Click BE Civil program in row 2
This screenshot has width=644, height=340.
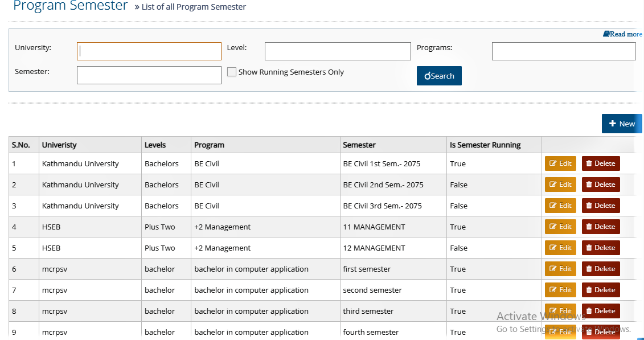point(207,185)
